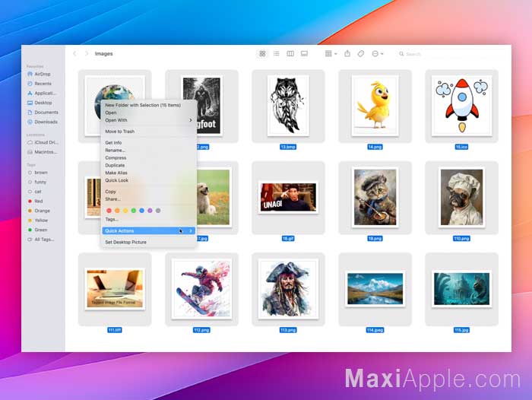Select the UNAGI gif thumbnail
Image resolution: width=532 pixels, height=400 pixels.
(x=288, y=197)
